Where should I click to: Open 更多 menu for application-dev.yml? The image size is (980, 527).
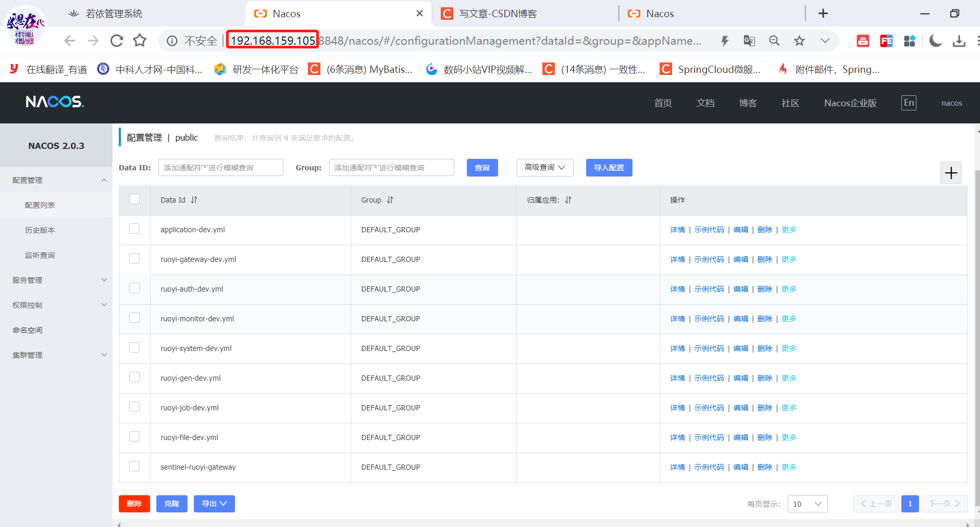pyautogui.click(x=789, y=230)
